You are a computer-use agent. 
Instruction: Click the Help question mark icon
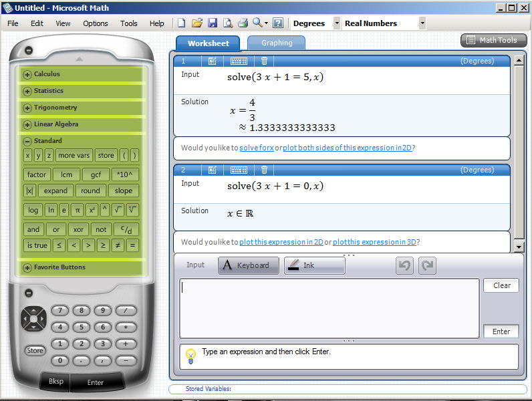pyautogui.click(x=278, y=23)
